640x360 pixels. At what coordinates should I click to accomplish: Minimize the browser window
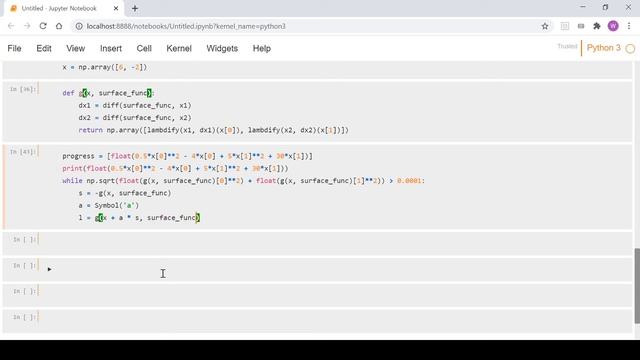click(x=583, y=7)
